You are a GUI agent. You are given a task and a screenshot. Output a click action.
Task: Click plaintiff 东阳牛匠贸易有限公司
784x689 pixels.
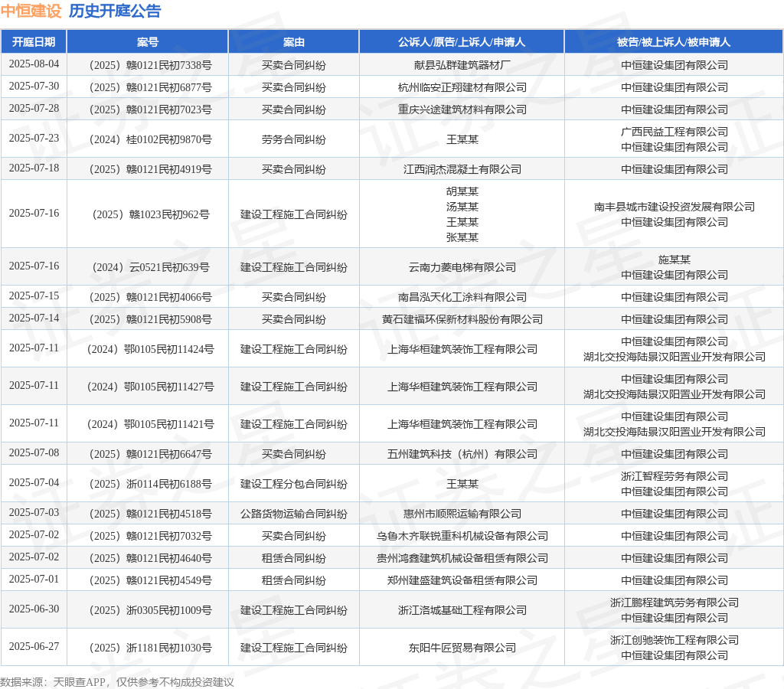tap(462, 648)
